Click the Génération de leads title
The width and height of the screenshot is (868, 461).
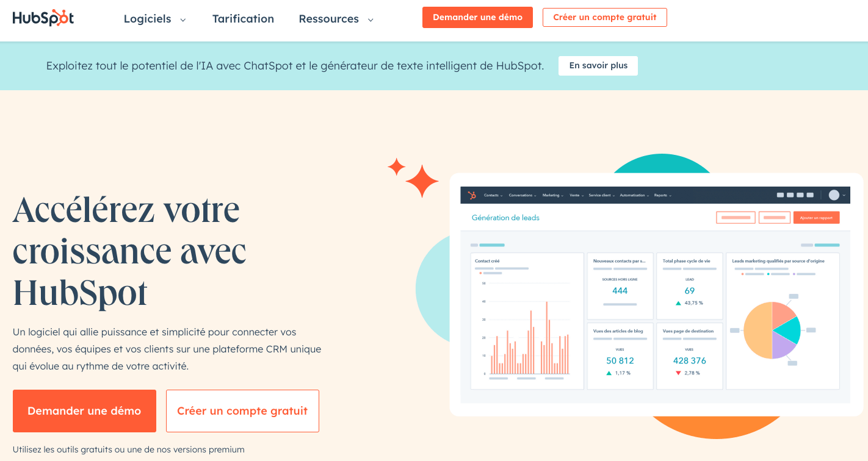tap(505, 218)
